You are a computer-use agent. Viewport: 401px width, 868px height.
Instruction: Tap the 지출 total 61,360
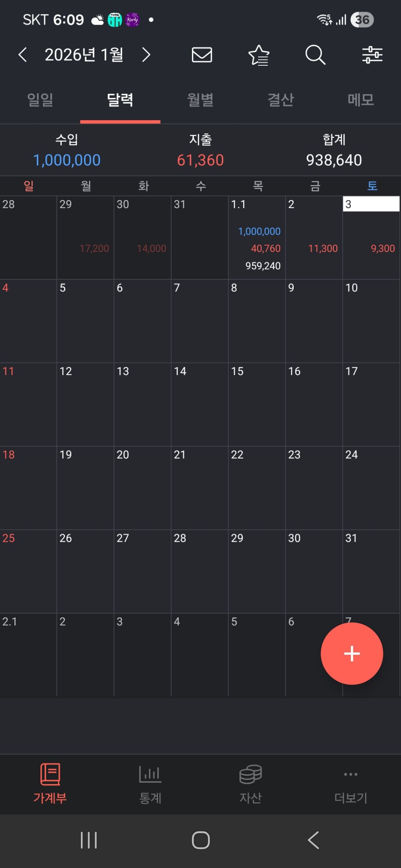[x=200, y=160]
